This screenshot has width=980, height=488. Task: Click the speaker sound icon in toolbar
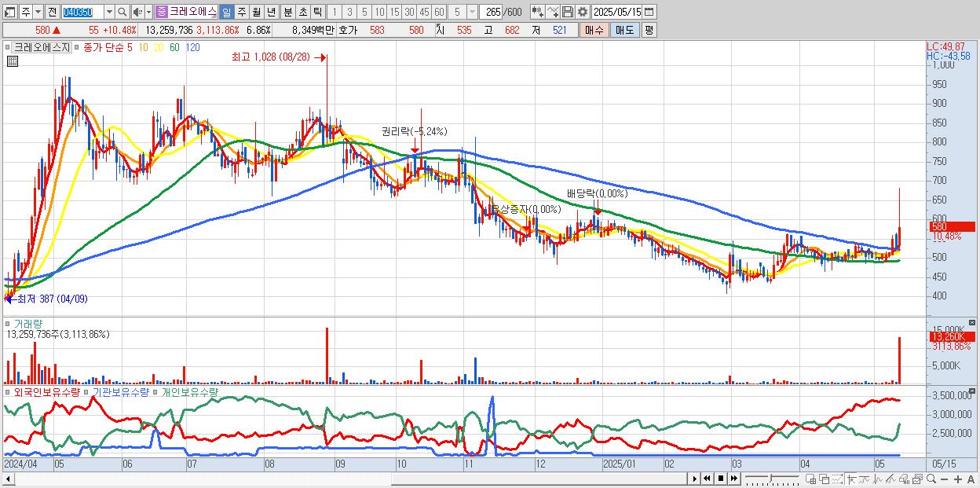point(137,12)
